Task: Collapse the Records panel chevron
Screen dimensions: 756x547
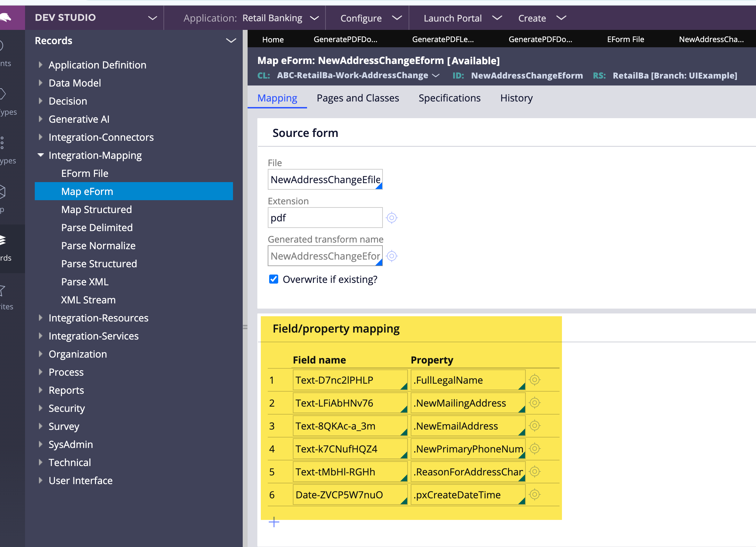Action: (x=231, y=41)
